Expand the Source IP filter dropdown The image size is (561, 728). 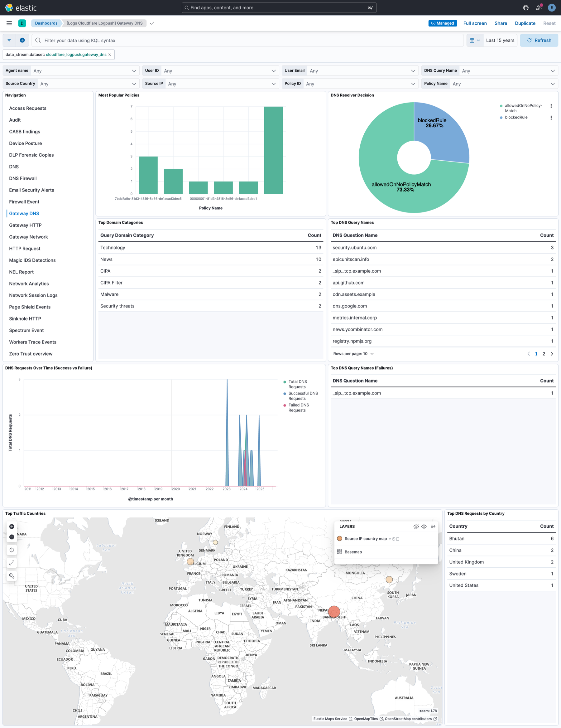coord(222,84)
